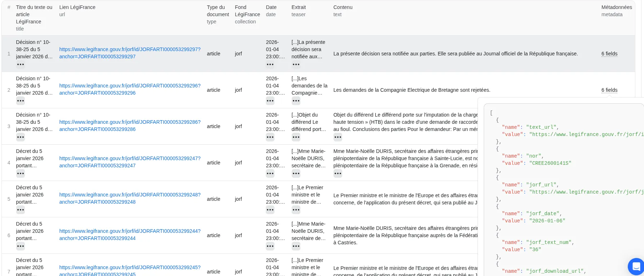Expand truncated date in row 6
This screenshot has width=644, height=276.
[270, 246]
